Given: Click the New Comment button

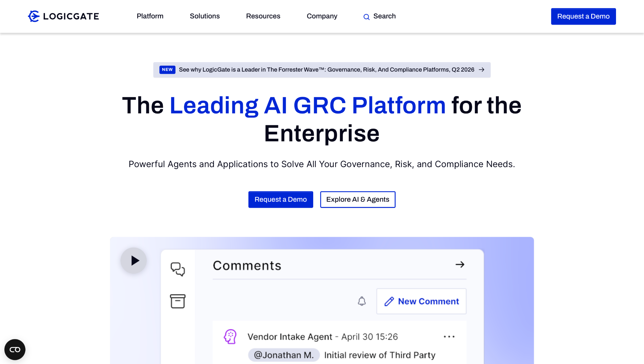Looking at the screenshot, I should [x=421, y=301].
